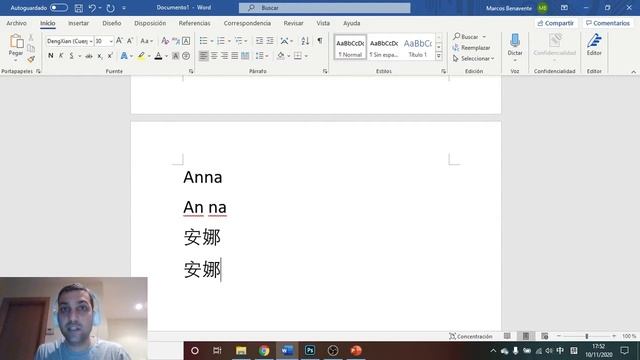The height and width of the screenshot is (360, 640).
Task: Click the multilevel list icon
Action: [x=239, y=41]
